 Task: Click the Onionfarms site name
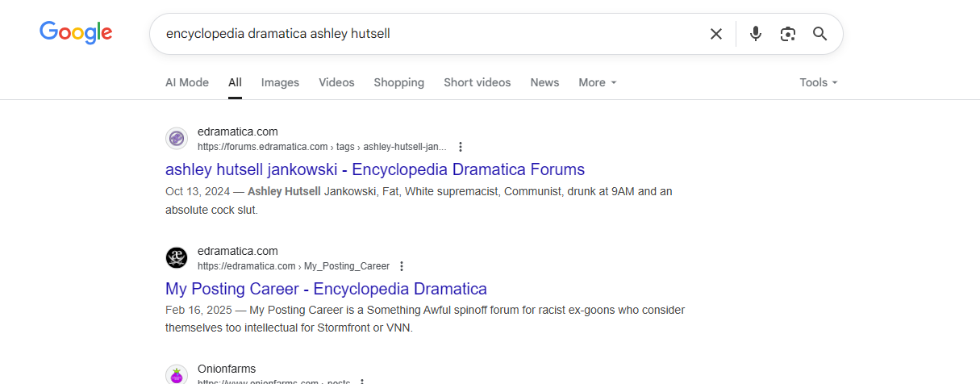(227, 369)
